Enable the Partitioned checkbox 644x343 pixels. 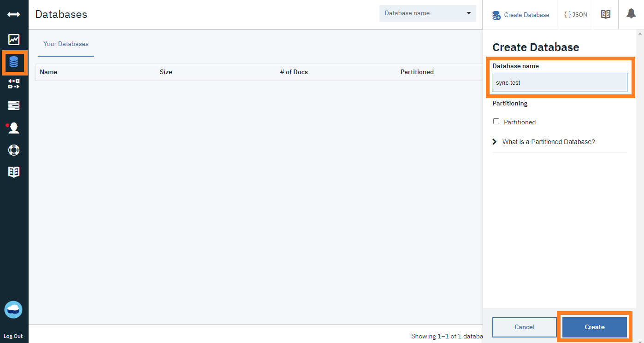496,122
